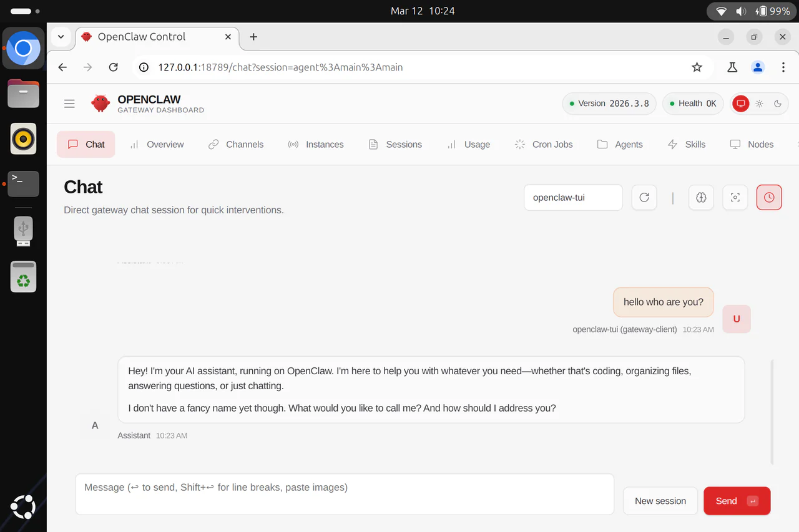Open the system tray status menu

(x=752, y=11)
